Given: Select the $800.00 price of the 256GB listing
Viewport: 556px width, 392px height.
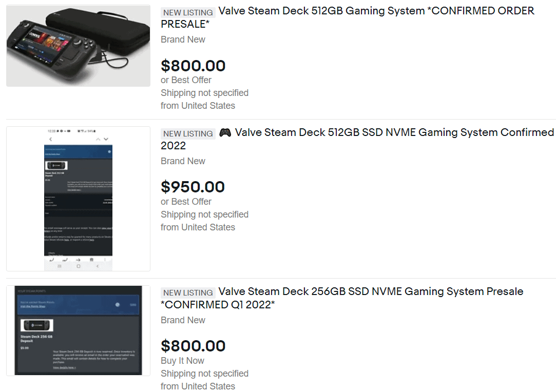Looking at the screenshot, I should [193, 346].
